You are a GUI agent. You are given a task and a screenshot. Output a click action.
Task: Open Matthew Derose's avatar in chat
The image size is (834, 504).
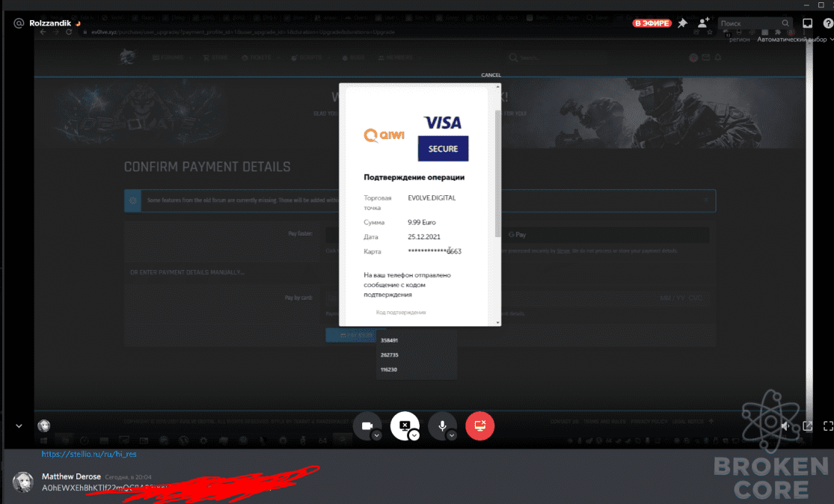tap(23, 482)
